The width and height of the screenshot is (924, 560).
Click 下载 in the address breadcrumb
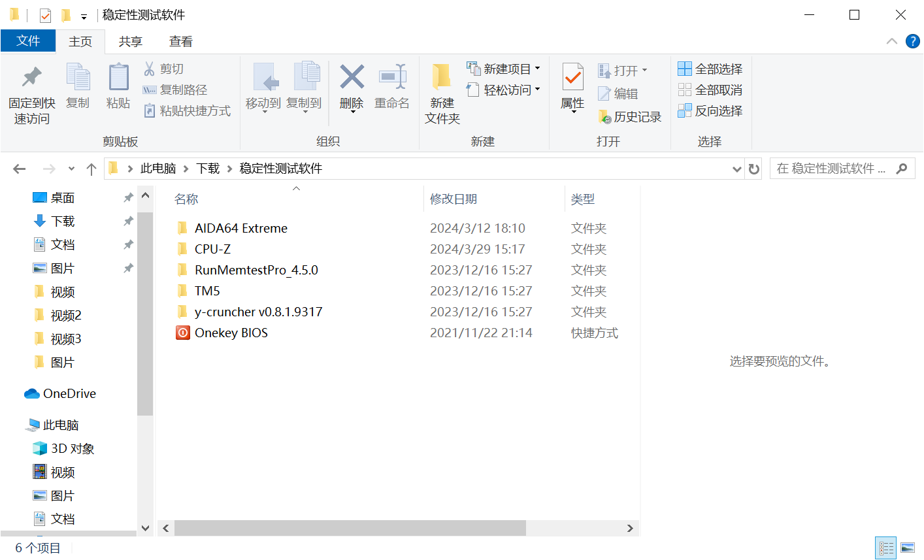coord(208,169)
